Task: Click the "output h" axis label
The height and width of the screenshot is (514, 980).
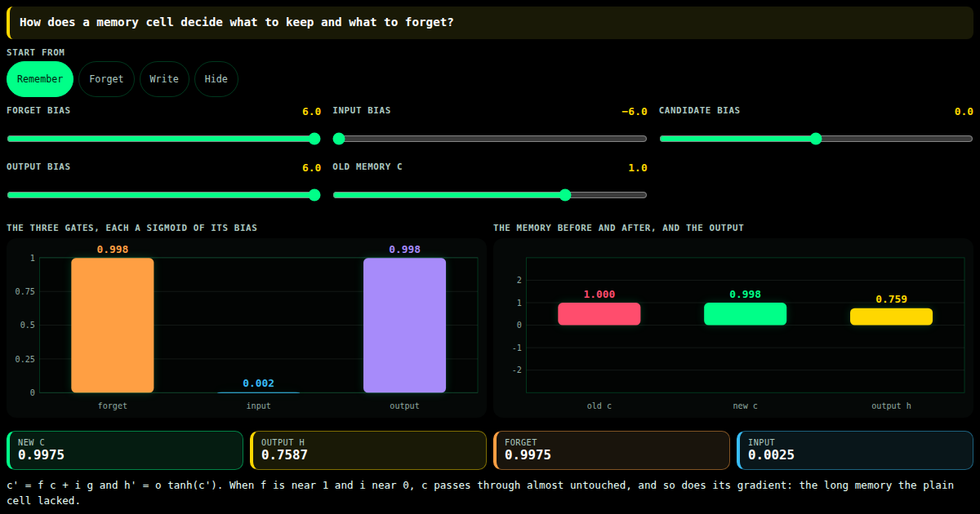Action: (x=891, y=405)
